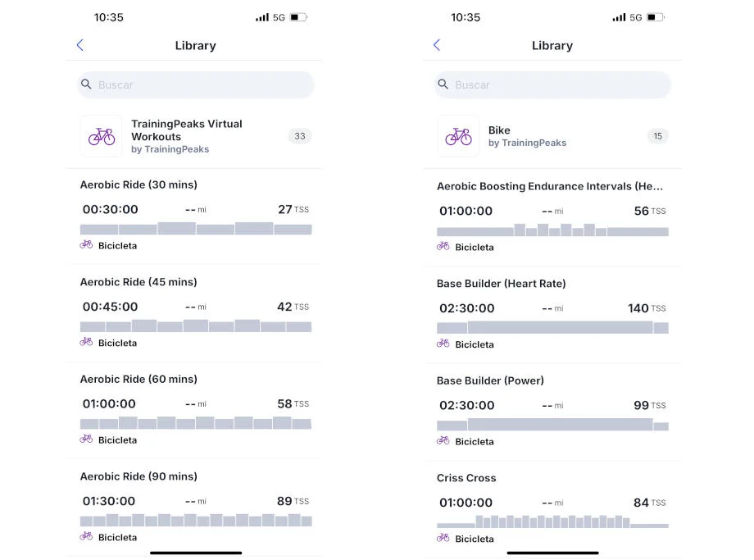This screenshot has width=754, height=560.
Task: Tap the small bike icon beside Bicicleta under Criss Cross
Action: tap(443, 539)
